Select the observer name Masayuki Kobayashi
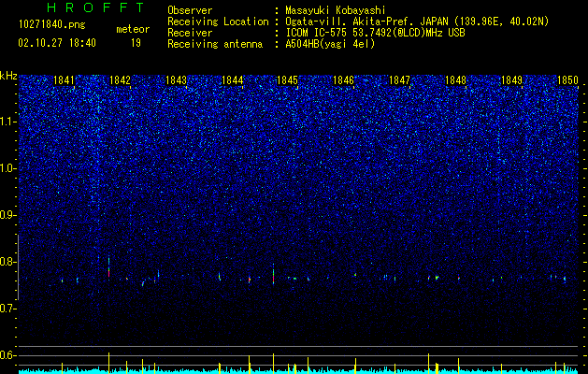The width and height of the screenshot is (588, 374). pyautogui.click(x=336, y=10)
